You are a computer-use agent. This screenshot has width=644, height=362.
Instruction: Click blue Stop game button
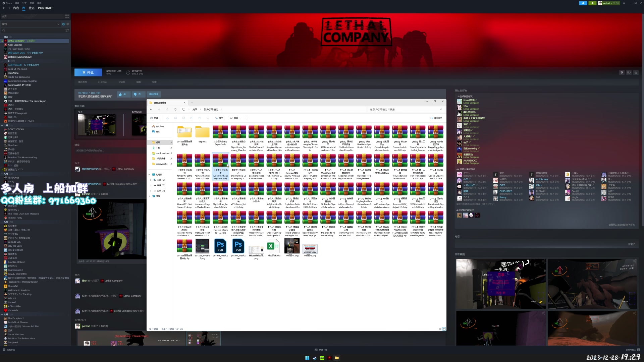89,72
